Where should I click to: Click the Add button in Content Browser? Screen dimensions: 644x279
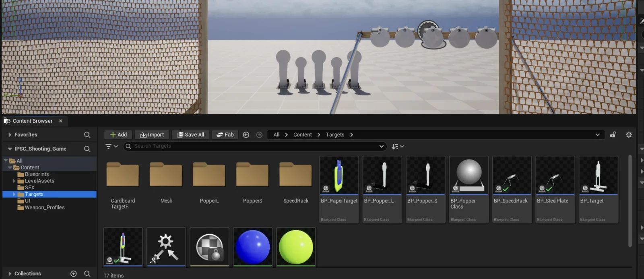pos(118,135)
